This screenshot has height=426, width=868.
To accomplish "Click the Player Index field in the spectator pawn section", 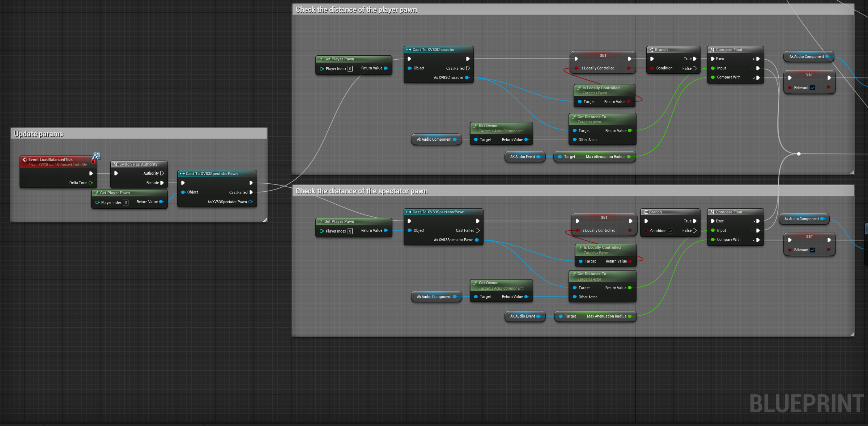I will point(350,231).
